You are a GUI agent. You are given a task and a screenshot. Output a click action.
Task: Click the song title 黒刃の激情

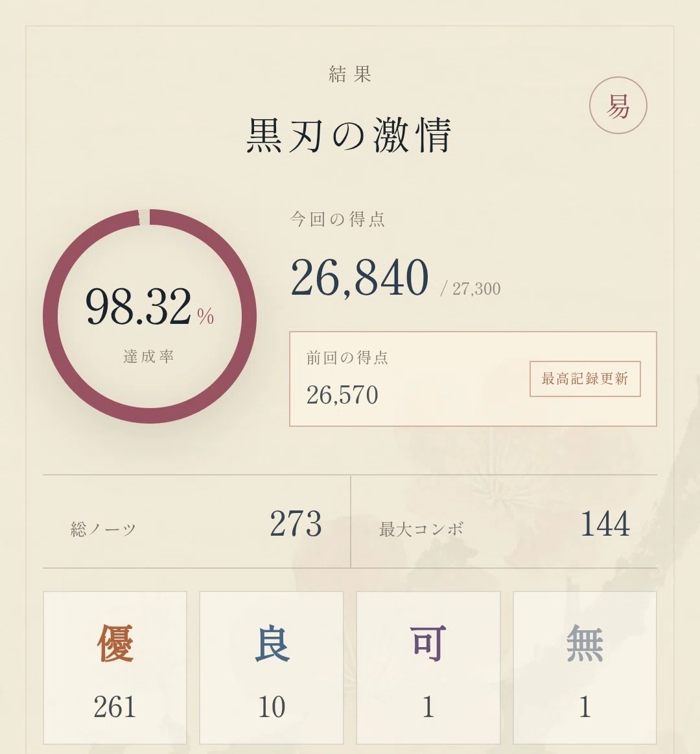[x=350, y=135]
